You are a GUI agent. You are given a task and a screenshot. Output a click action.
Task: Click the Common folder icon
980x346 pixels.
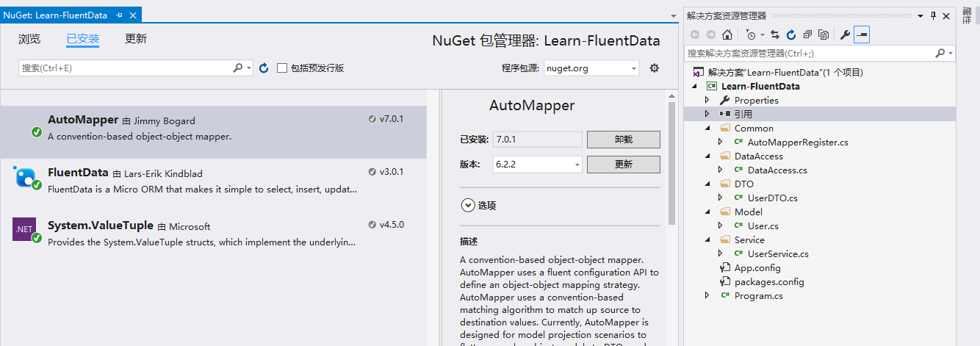click(x=725, y=128)
